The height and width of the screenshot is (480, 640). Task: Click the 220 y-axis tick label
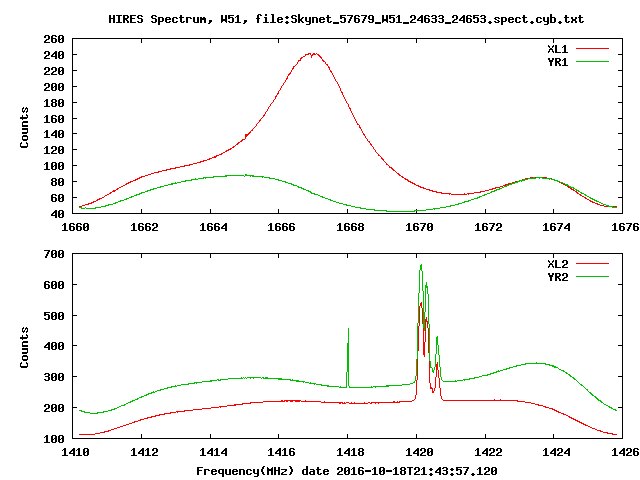click(x=54, y=71)
